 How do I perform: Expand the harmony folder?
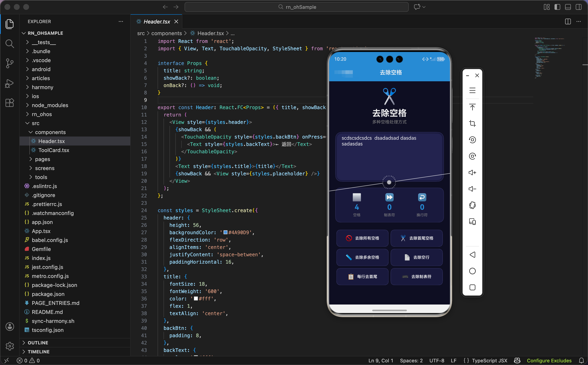(42, 87)
